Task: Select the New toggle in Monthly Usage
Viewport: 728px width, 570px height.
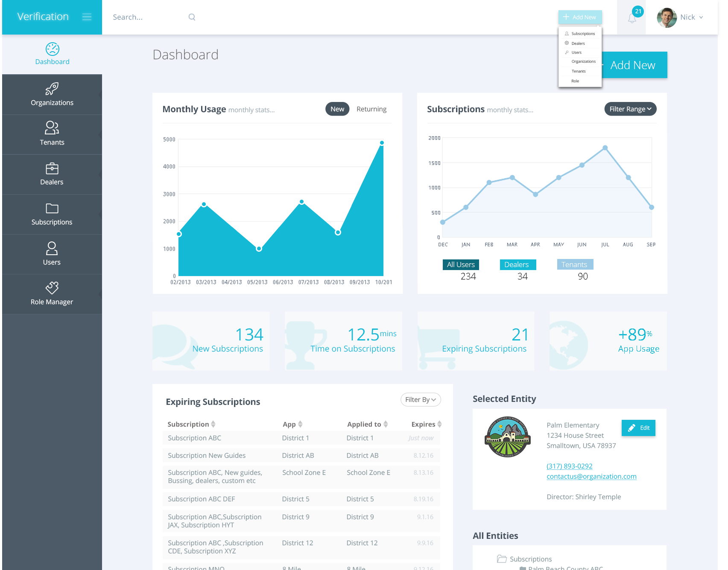Action: (x=337, y=109)
